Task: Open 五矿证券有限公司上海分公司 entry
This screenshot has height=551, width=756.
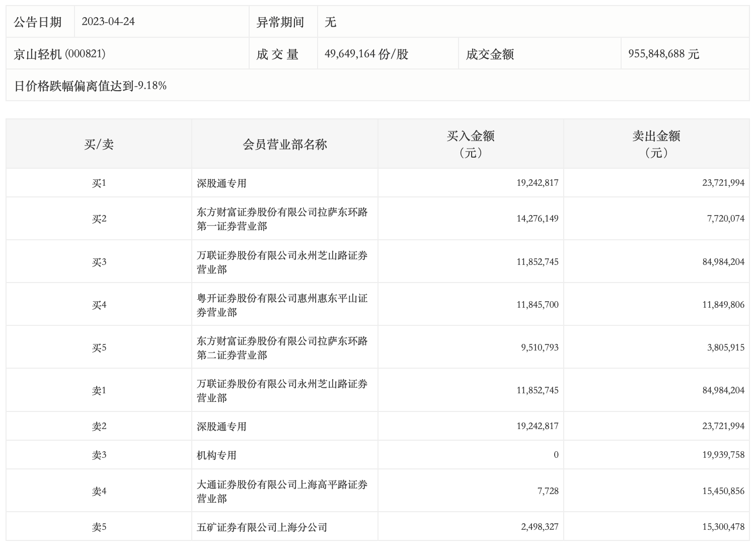Action: click(x=262, y=527)
